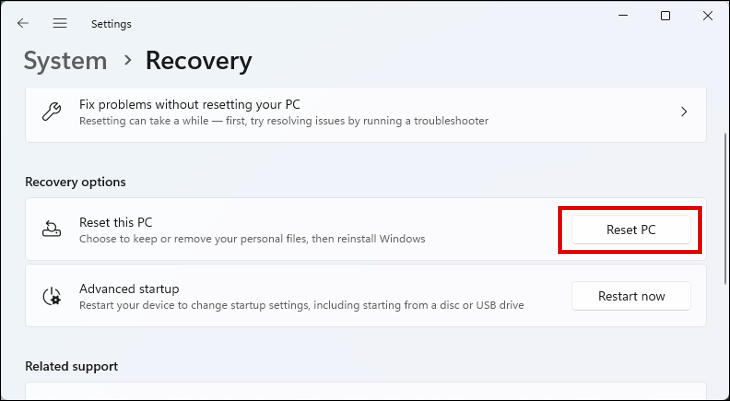Viewport: 730px width, 401px height.
Task: Click the Settings title in the title bar
Action: [111, 23]
